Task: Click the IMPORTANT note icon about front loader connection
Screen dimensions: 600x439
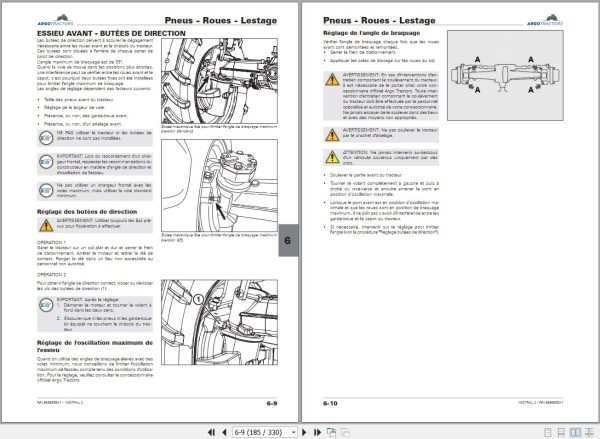Action: 46,162
